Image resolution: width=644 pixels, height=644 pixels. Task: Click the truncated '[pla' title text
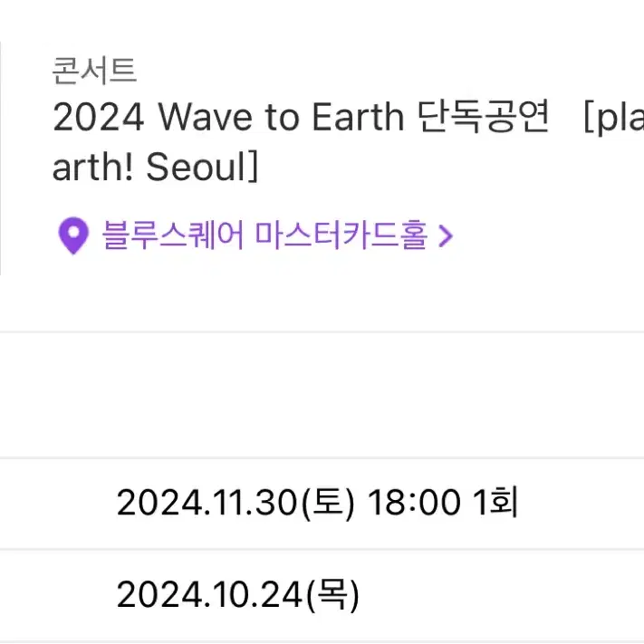[613, 119]
